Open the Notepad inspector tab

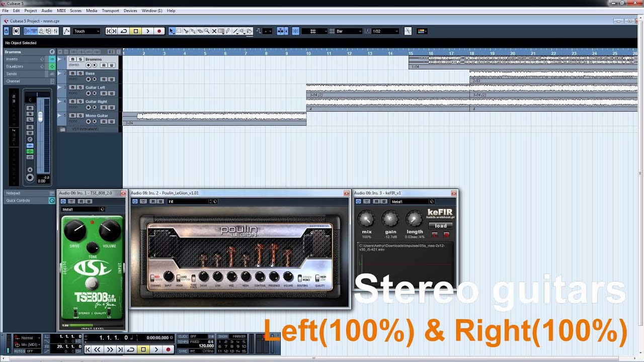(29, 193)
